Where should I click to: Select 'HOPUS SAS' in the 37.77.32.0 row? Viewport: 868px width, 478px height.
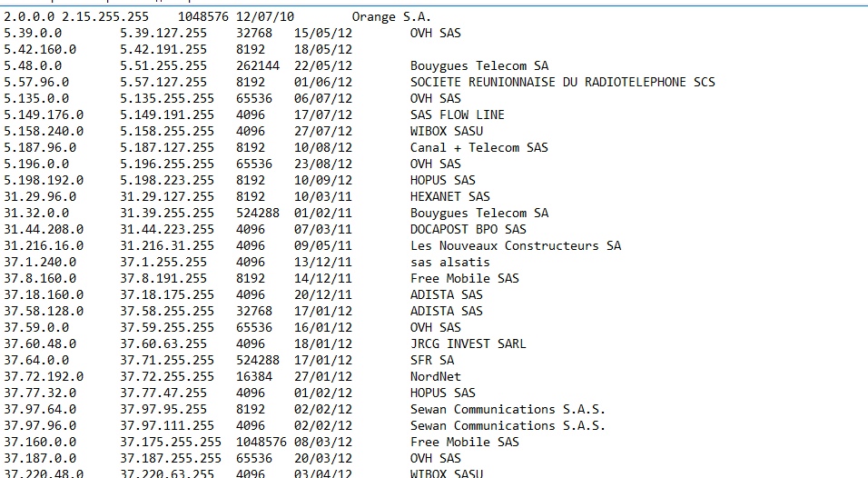[x=443, y=393]
